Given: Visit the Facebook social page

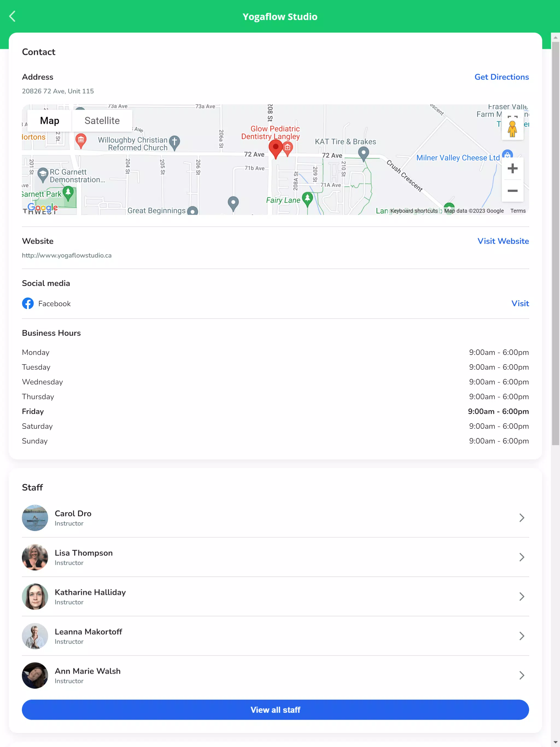Looking at the screenshot, I should pos(520,303).
